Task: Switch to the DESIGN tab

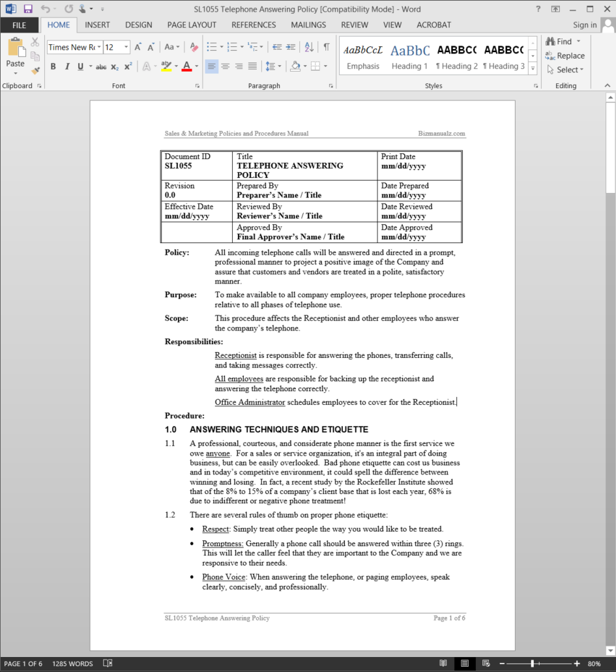Action: [138, 25]
